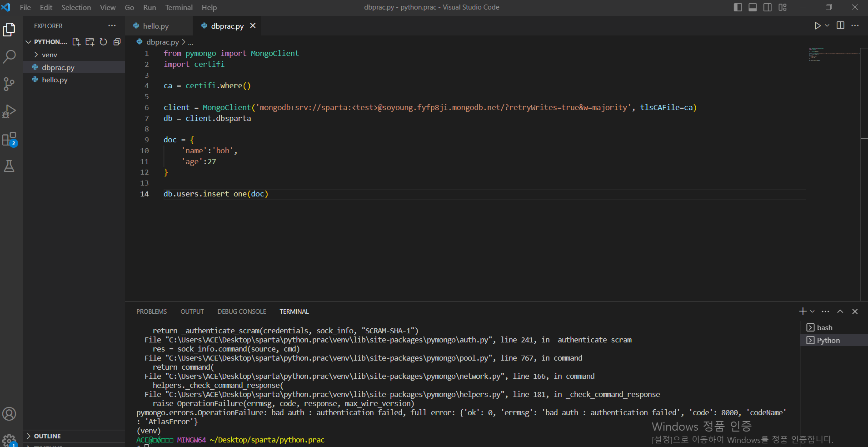Close the terminal panel

(855, 311)
